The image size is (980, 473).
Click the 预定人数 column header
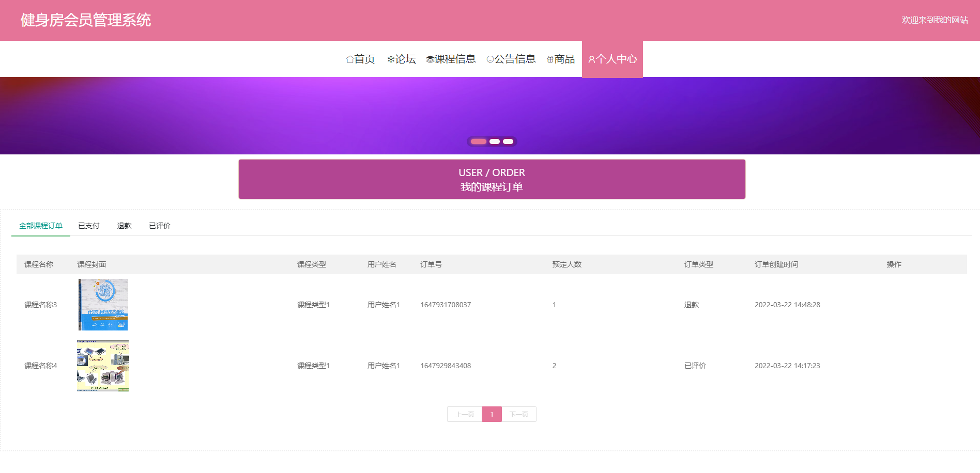click(x=567, y=264)
